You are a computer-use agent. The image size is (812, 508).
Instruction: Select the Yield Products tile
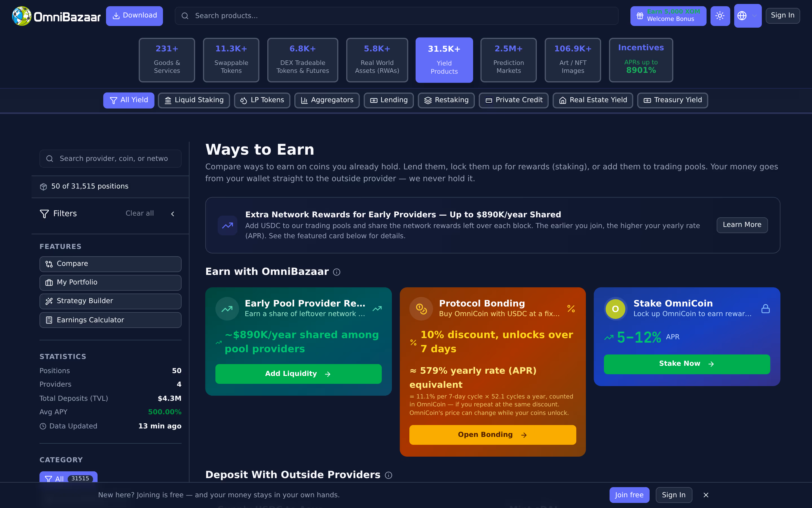(x=444, y=60)
